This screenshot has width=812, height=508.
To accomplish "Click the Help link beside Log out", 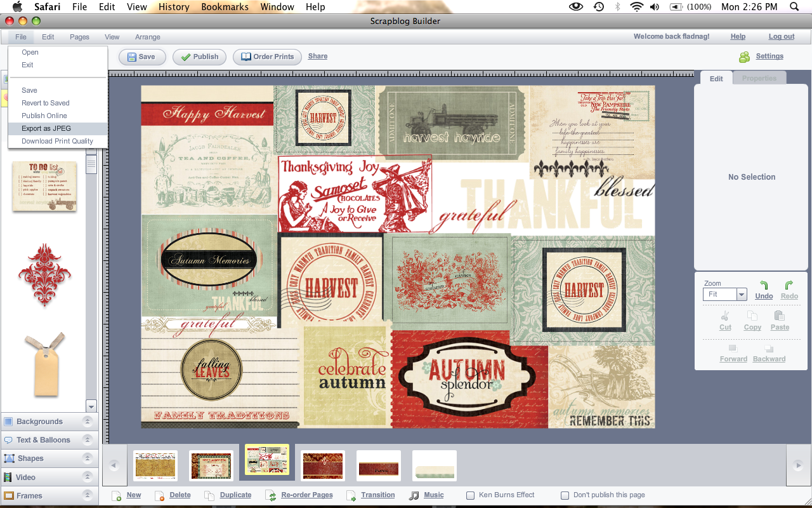I will (738, 37).
